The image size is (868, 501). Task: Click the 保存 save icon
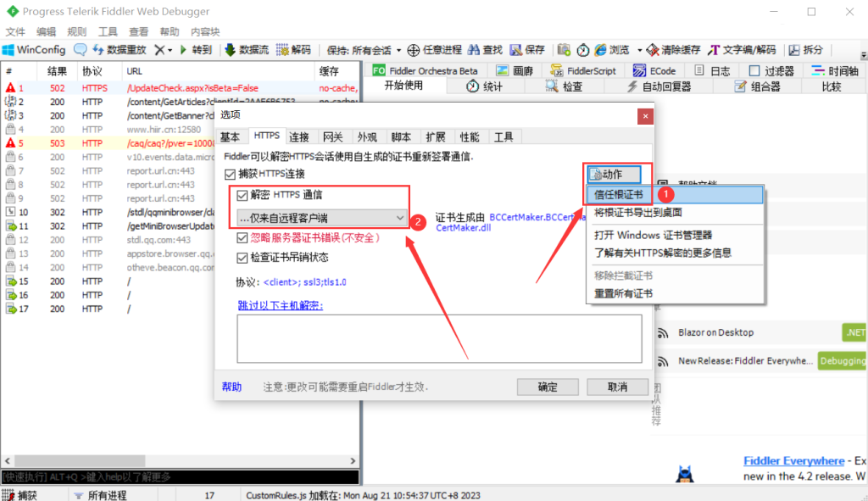click(516, 50)
